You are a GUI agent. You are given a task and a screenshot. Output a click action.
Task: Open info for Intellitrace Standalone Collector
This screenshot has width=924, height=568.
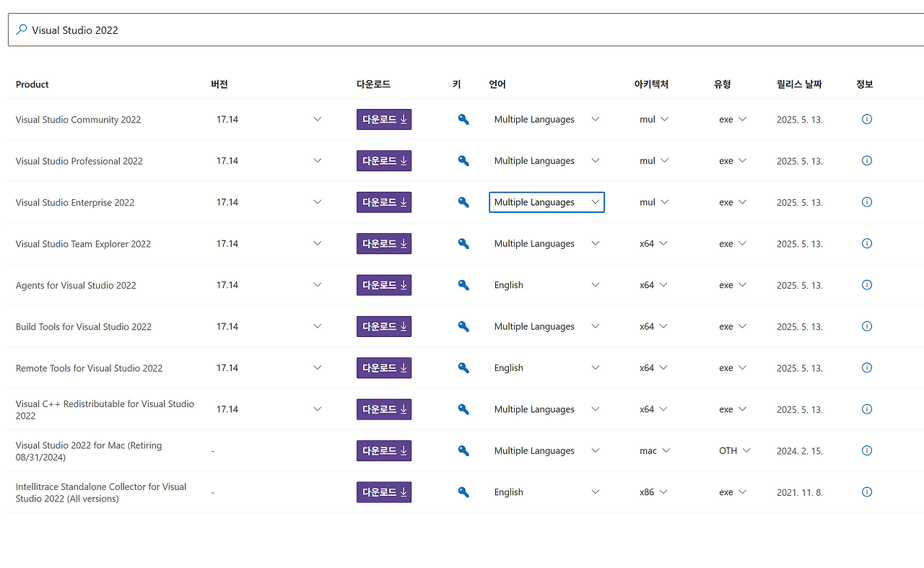[x=867, y=491]
